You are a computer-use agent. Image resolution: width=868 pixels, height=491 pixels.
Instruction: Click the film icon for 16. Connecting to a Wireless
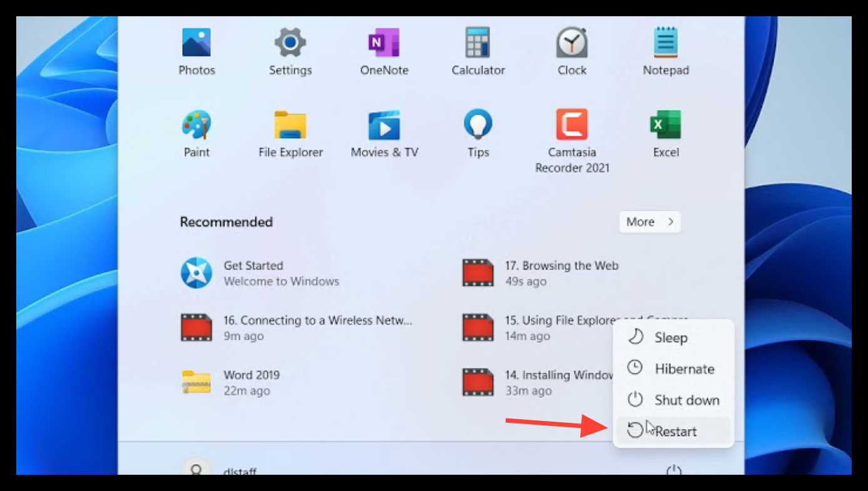point(197,328)
